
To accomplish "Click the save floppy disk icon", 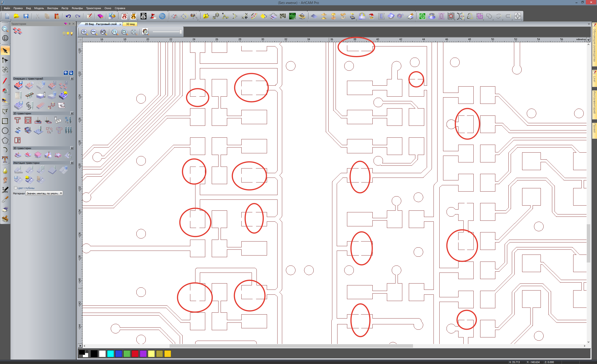I will 26,16.
